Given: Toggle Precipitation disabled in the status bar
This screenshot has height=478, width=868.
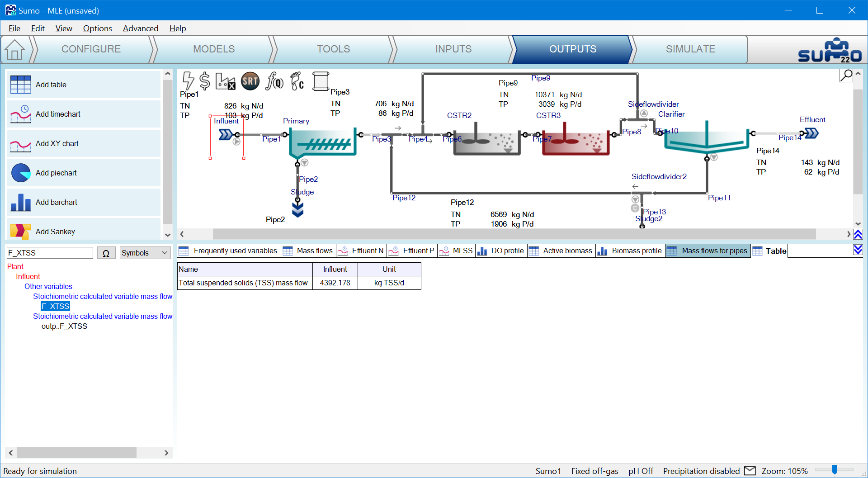Looking at the screenshot, I should pyautogui.click(x=701, y=471).
